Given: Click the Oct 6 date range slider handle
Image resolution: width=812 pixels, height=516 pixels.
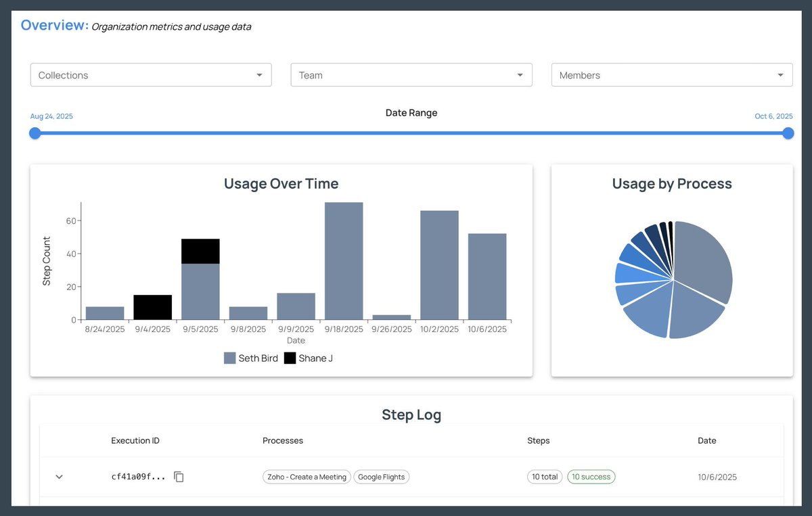Looking at the screenshot, I should tap(788, 133).
